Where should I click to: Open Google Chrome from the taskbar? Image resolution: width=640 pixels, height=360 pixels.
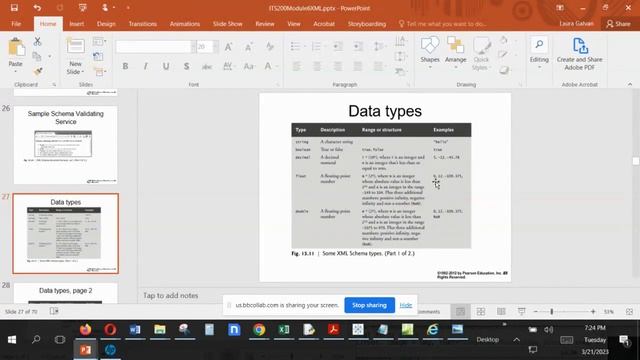[x=259, y=330]
